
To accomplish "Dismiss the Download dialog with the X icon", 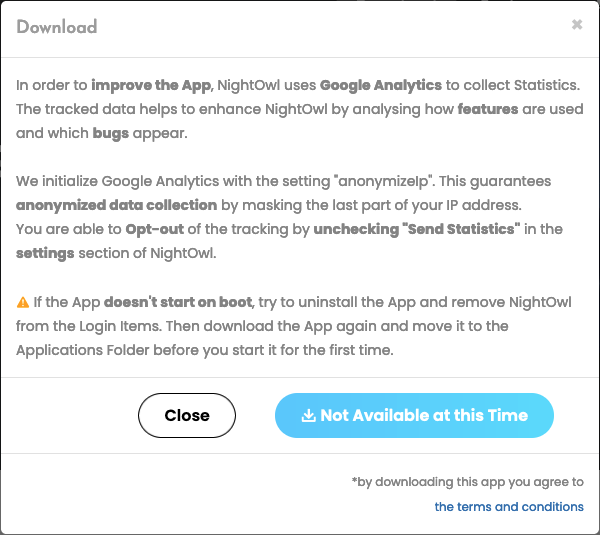I will (577, 25).
